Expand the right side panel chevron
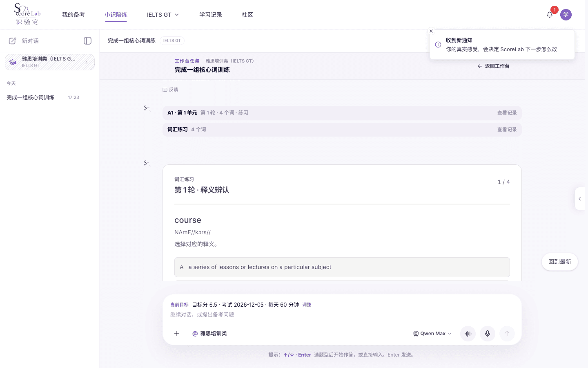 point(580,199)
